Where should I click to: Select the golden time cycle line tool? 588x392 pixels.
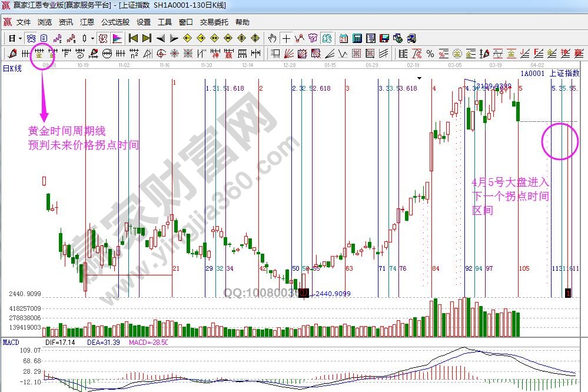pyautogui.click(x=39, y=54)
